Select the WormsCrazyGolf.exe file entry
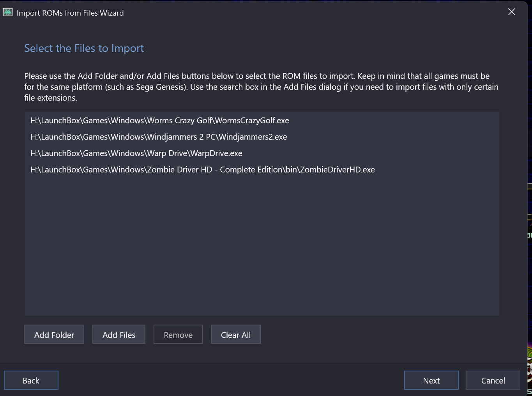Screen dimensions: 532x396 (262, 121)
